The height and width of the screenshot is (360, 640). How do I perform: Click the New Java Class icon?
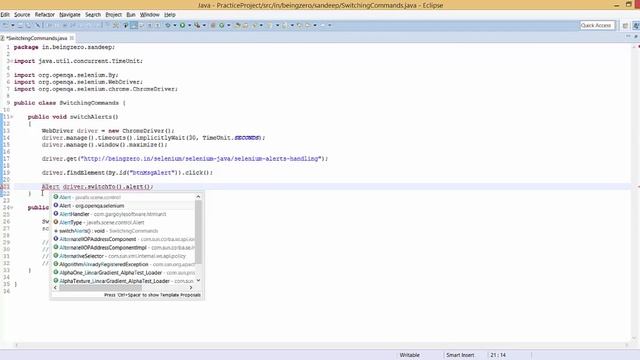click(x=222, y=25)
